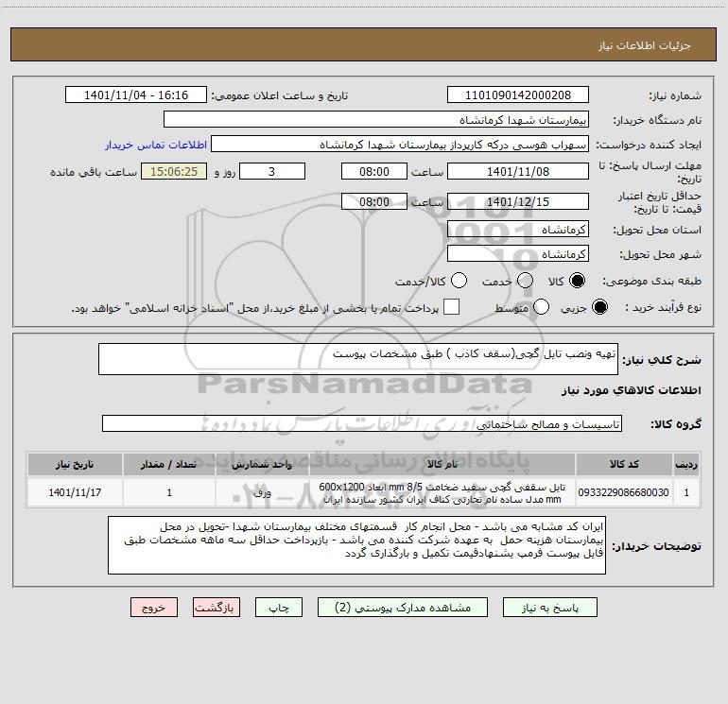Click the announcement date field 1401/11/04 - 16:16
This screenshot has width=728, height=704.
[x=136, y=95]
